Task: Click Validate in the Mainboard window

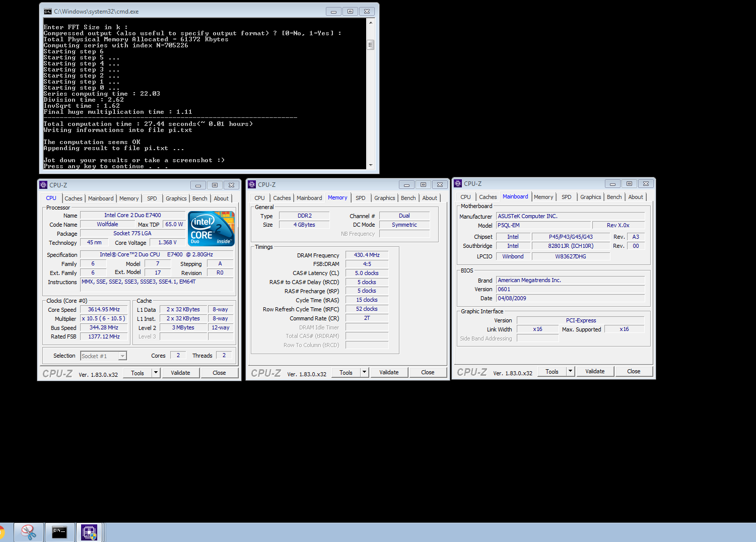Action: tap(595, 371)
